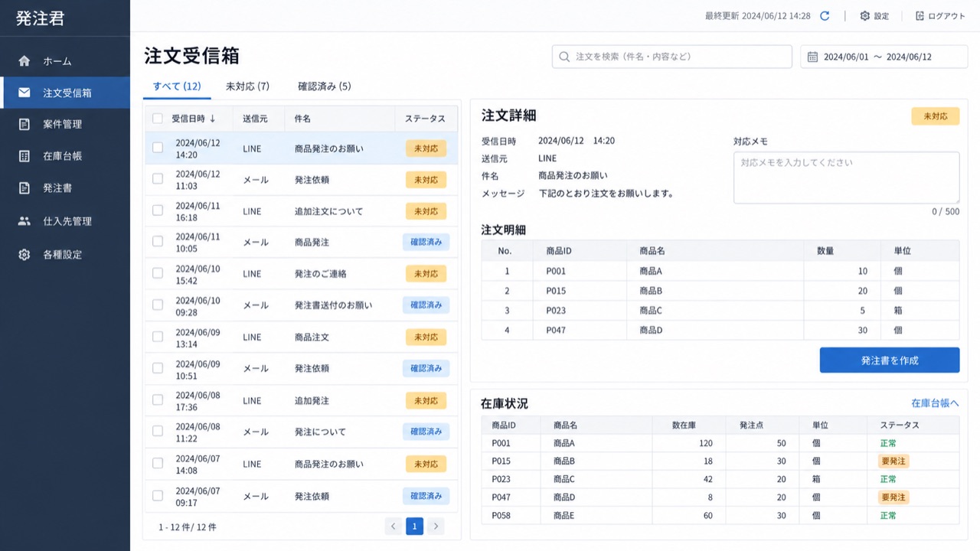Switch to the 未対応 (7) tab
Image resolution: width=980 pixels, height=551 pixels.
pos(247,86)
